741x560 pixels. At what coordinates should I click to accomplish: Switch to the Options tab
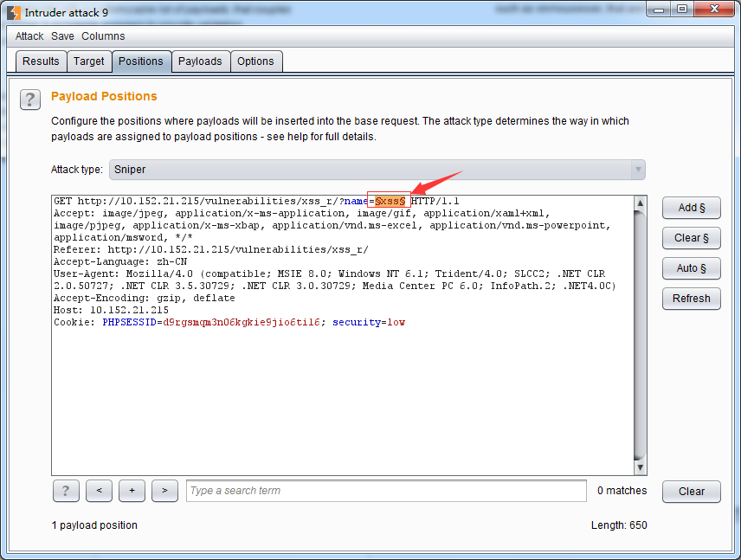[x=255, y=61]
